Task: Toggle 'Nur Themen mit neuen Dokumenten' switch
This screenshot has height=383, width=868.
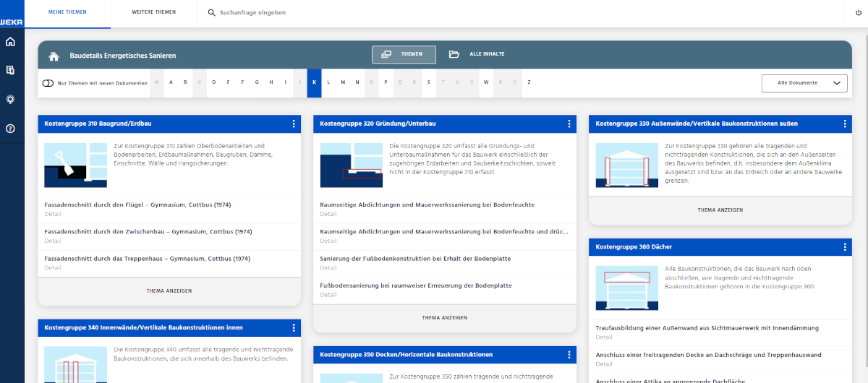Action: point(48,83)
